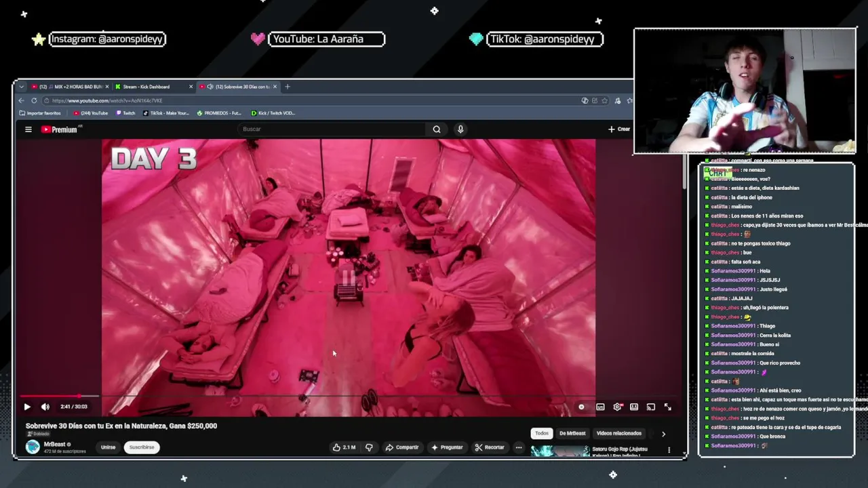Click chat message 'Que rico provecho'
The image size is (868, 488).
click(780, 363)
